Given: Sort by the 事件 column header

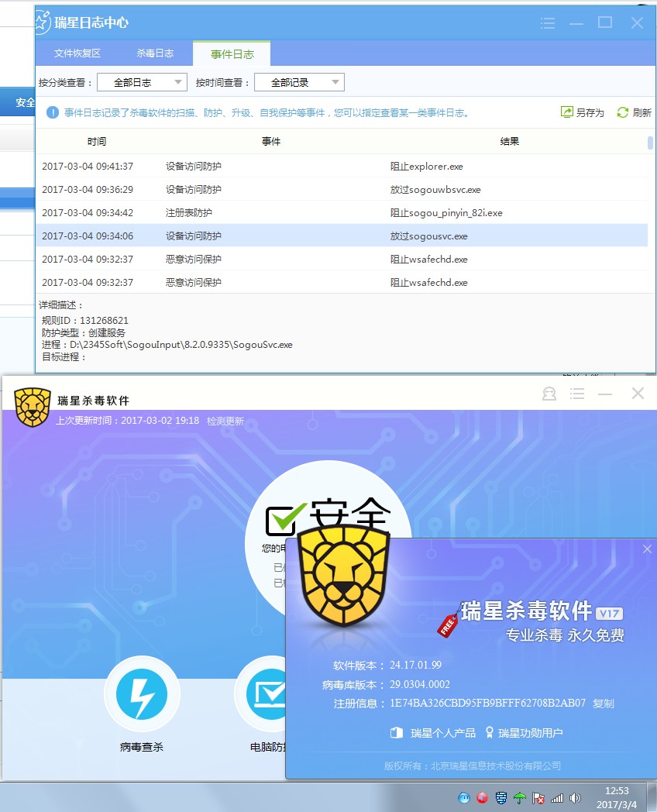Looking at the screenshot, I should [270, 141].
